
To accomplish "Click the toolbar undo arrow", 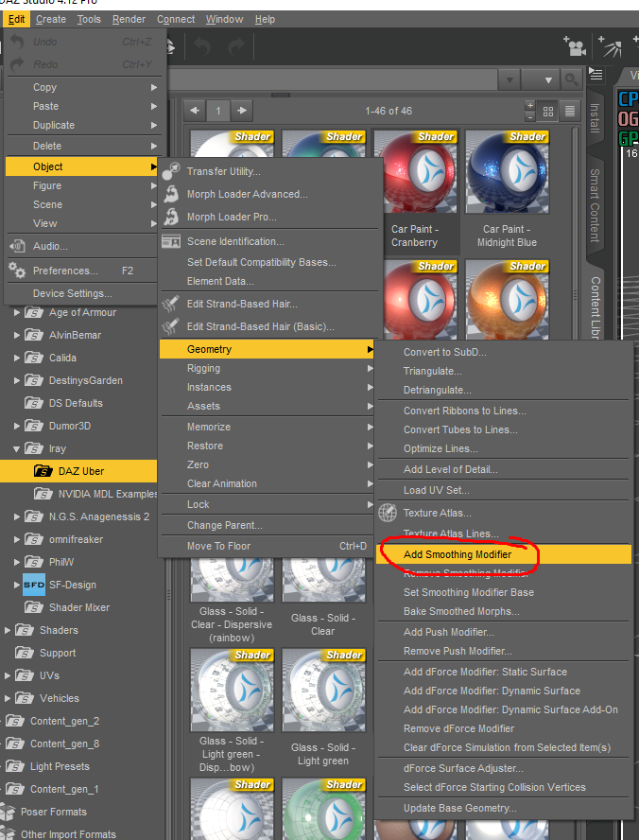I will point(201,47).
